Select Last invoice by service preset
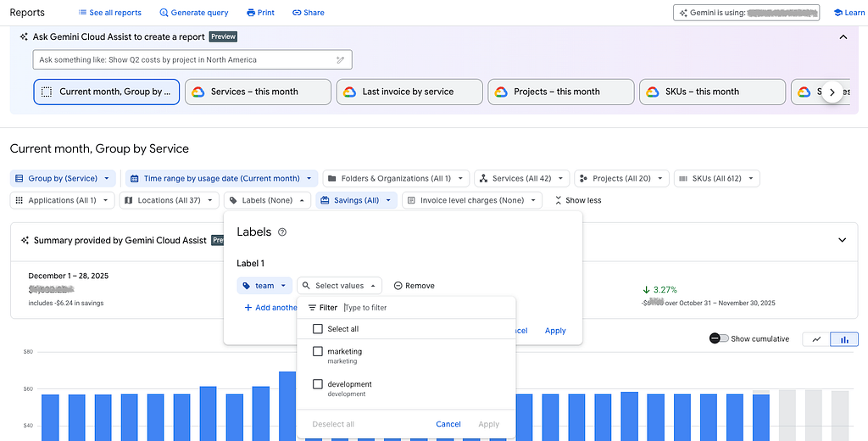Viewport: 868px width, 441px height. tap(409, 92)
